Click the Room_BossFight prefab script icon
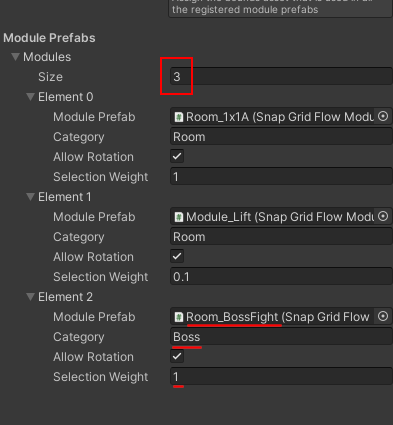This screenshot has height=425, width=393. (x=179, y=317)
